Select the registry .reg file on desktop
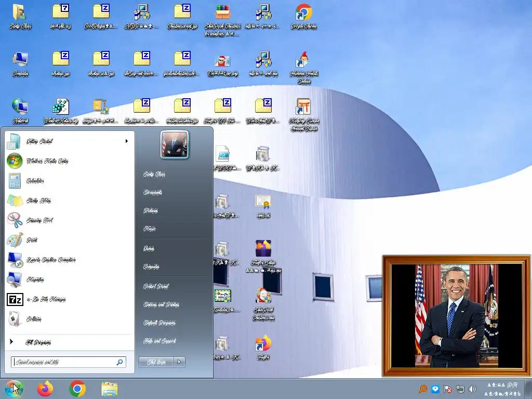 61,111
